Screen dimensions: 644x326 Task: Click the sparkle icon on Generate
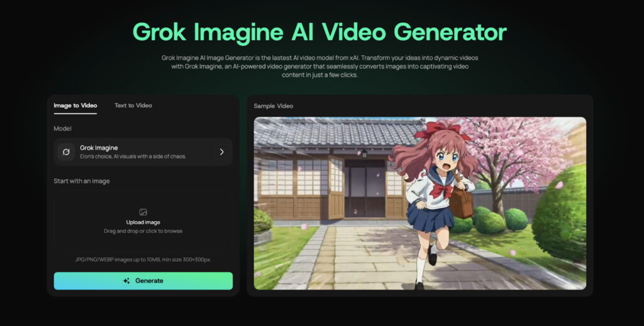click(x=127, y=281)
